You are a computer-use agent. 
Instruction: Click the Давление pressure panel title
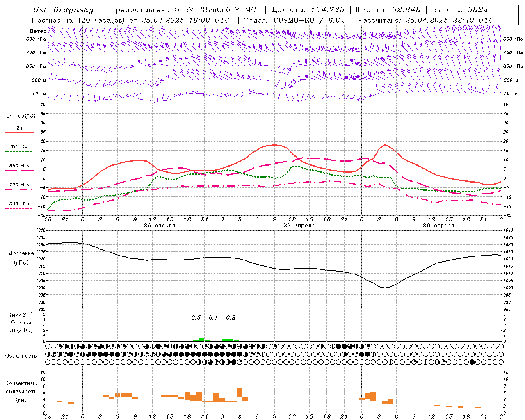(21, 253)
